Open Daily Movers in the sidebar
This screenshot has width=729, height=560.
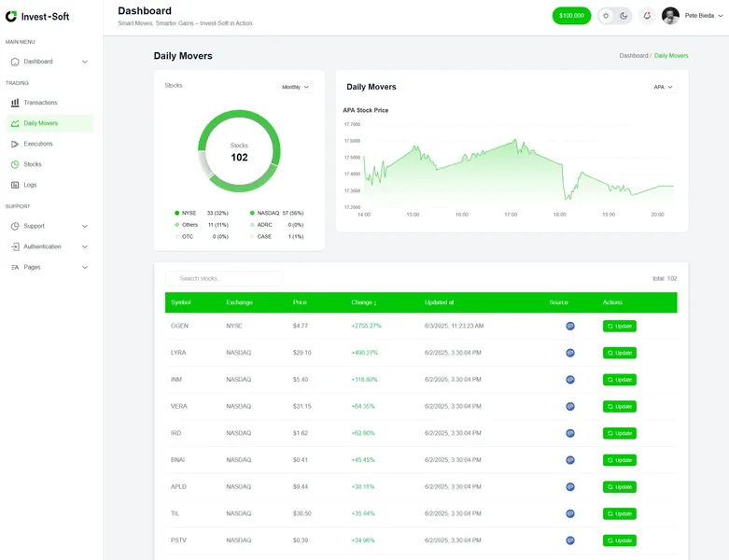(x=40, y=123)
